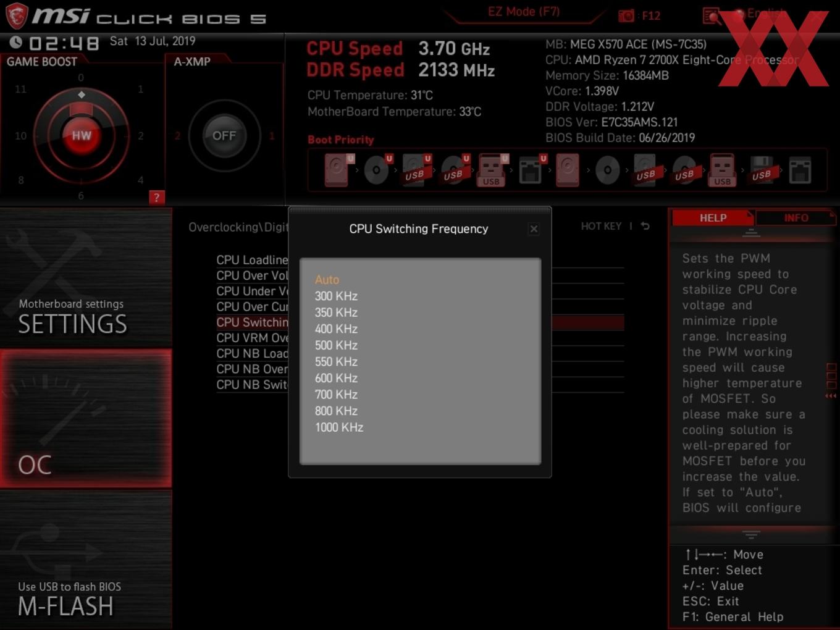Choose 500 KHz option
The height and width of the screenshot is (630, 840).
click(336, 345)
